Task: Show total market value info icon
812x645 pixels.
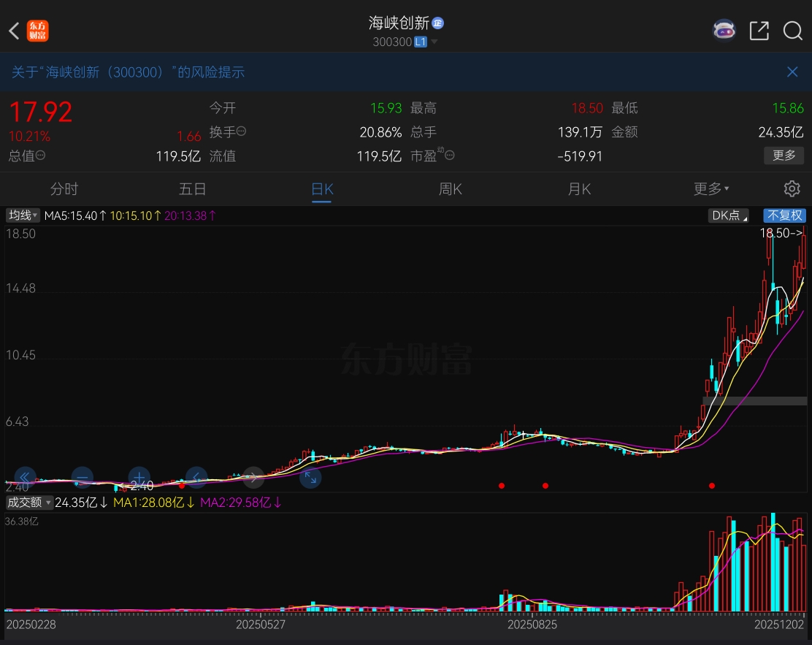Action: 40,156
